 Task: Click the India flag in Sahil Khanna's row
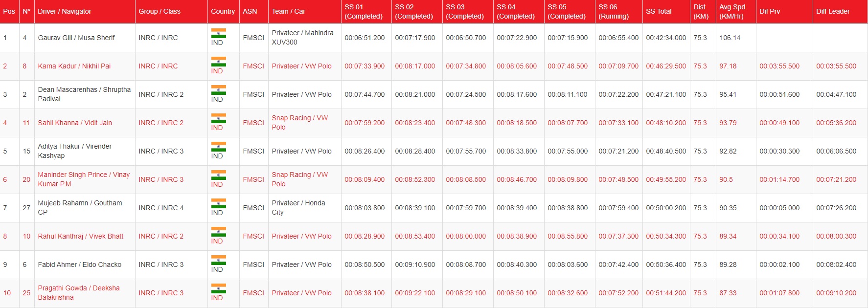[218, 118]
